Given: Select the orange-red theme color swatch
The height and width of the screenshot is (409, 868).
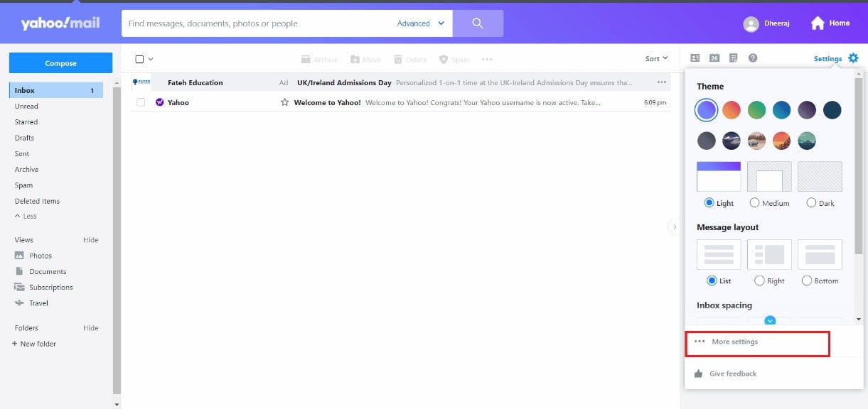Looking at the screenshot, I should [x=732, y=109].
